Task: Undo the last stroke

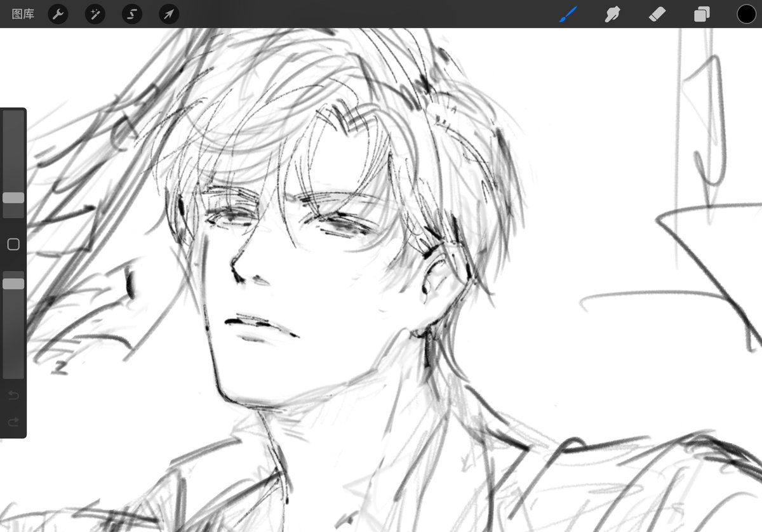Action: (13, 396)
